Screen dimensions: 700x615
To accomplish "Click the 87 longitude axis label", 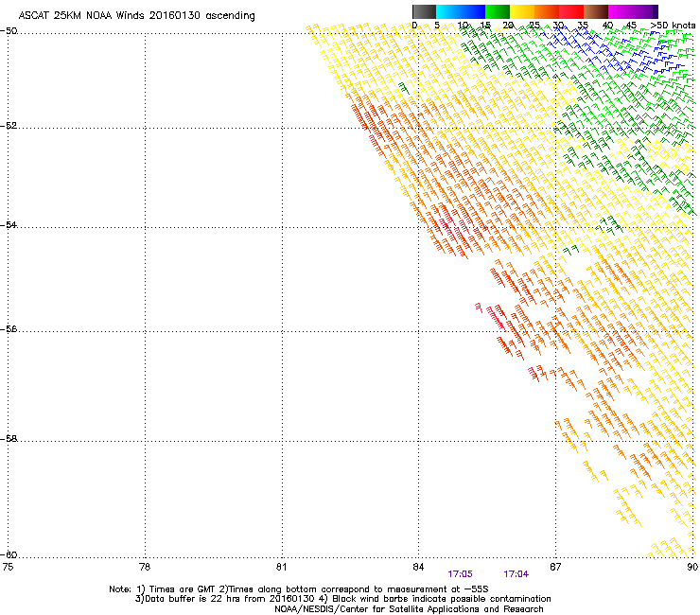I will (555, 567).
